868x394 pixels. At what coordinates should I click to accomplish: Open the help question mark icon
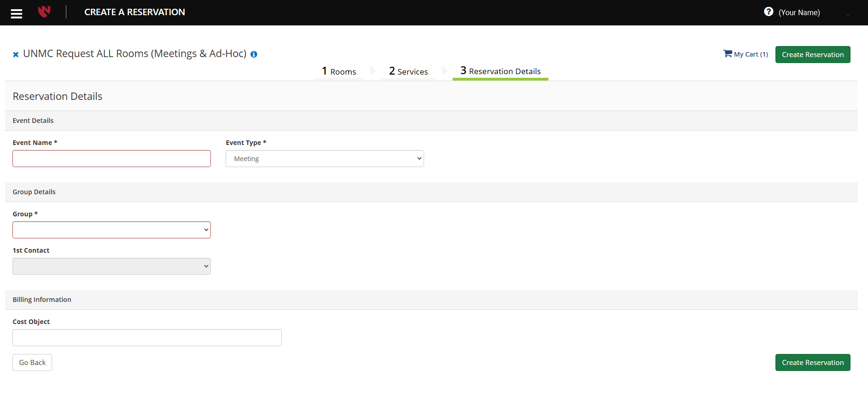pyautogui.click(x=768, y=12)
